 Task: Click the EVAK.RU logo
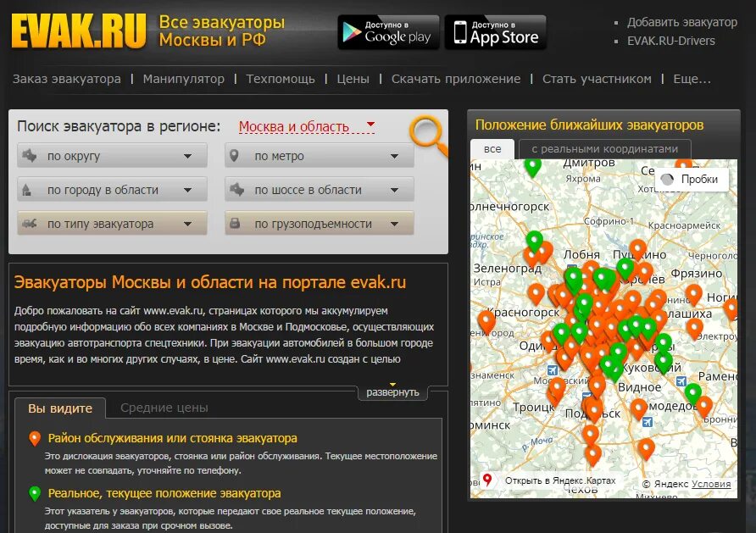click(x=78, y=31)
